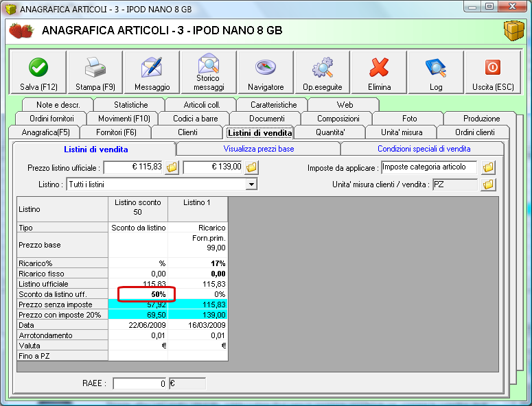Open the Statistiche tab
The image size is (532, 406).
point(130,105)
